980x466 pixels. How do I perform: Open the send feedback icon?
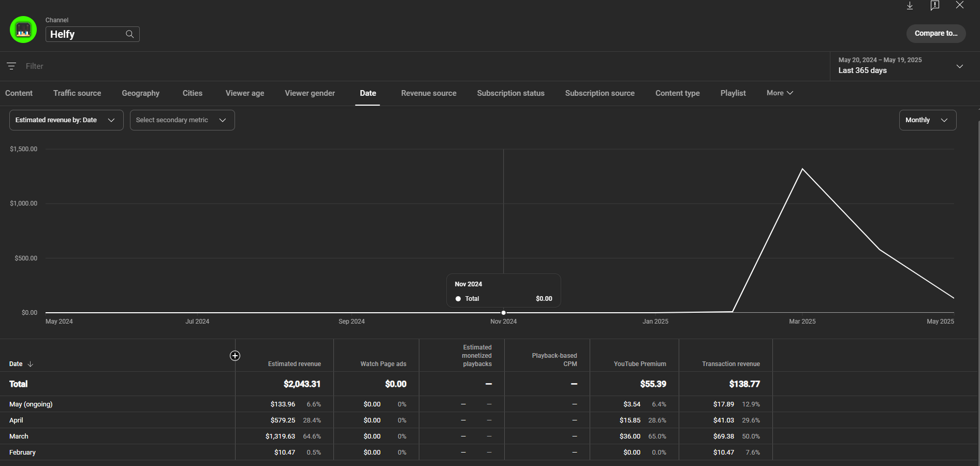935,5
